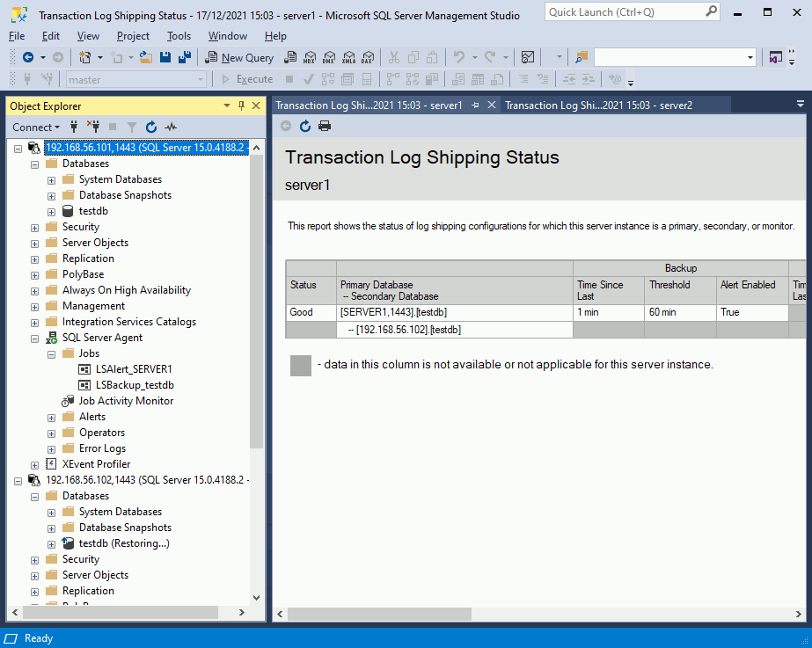Screen dimensions: 812x648
Task: Refresh the log shipping report
Action: (x=305, y=126)
